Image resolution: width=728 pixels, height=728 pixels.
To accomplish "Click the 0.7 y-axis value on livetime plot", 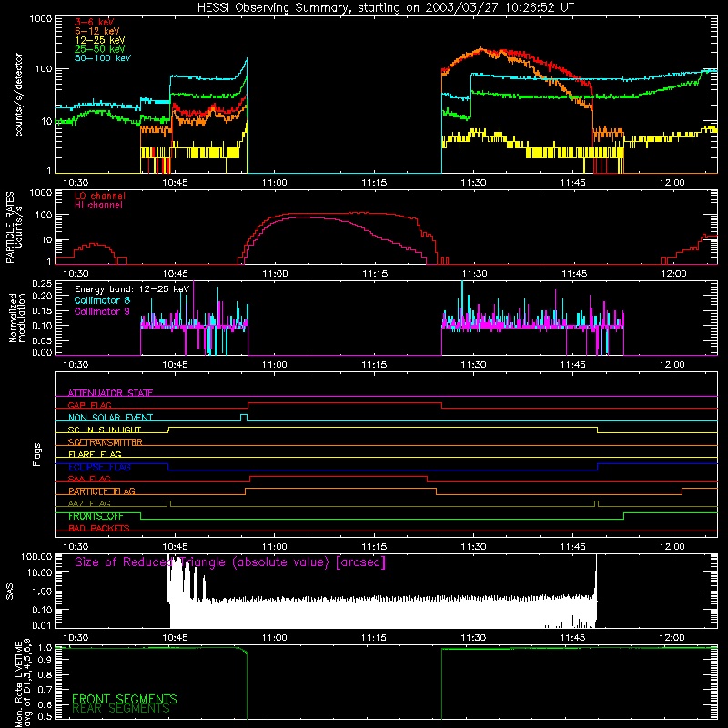I will click(45, 689).
